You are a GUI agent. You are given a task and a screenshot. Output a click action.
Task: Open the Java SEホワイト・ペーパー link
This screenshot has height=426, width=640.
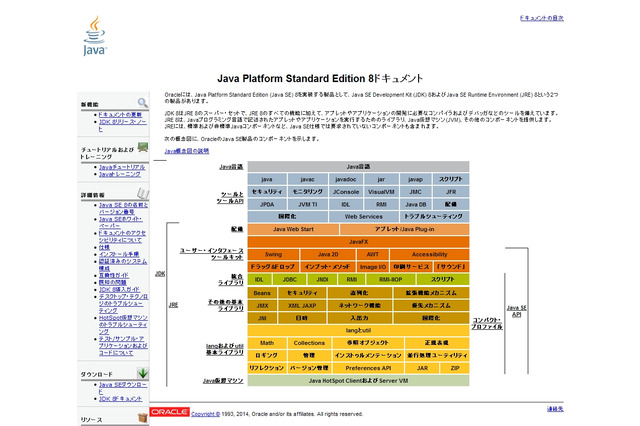(x=120, y=222)
